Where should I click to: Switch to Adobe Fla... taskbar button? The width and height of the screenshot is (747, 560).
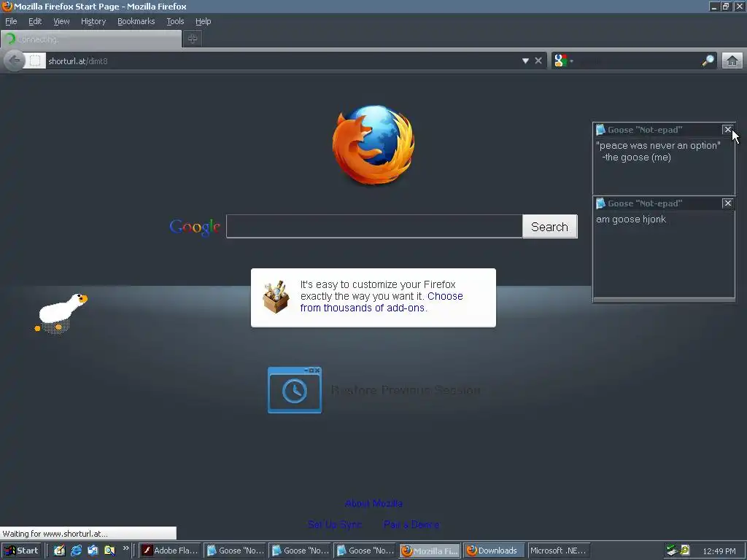[x=170, y=551]
